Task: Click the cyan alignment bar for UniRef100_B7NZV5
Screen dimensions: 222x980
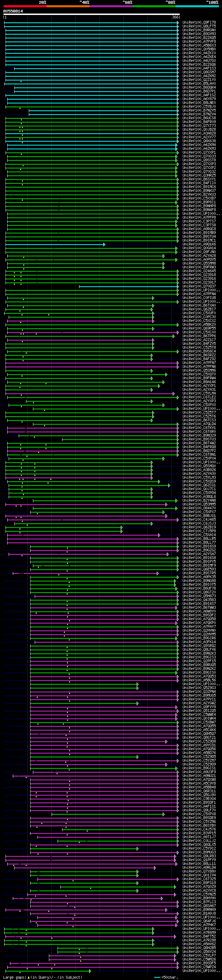Action: click(x=104, y=110)
